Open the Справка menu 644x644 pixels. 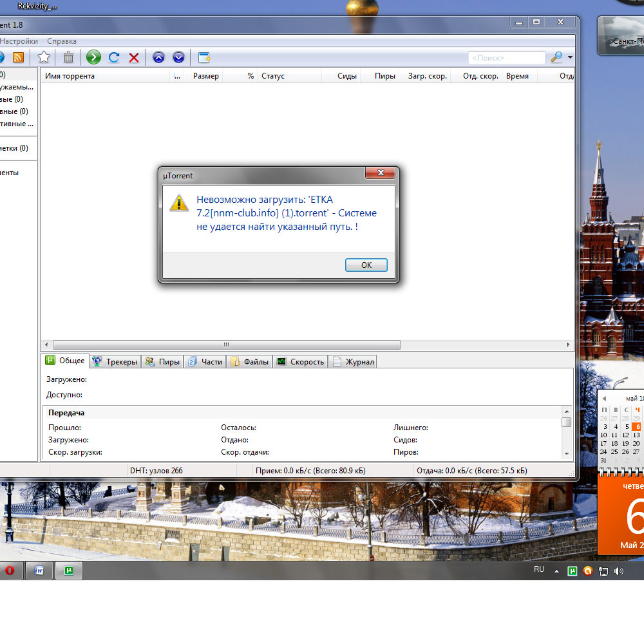62,41
